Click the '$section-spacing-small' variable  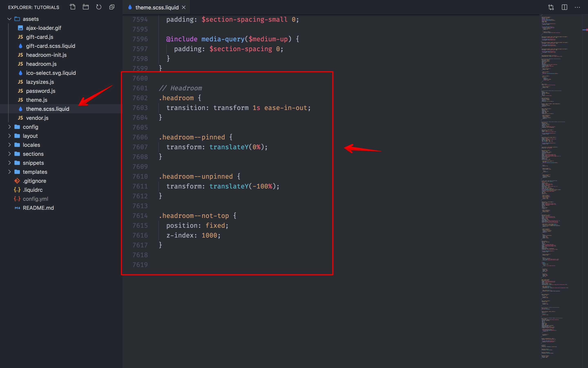pos(244,19)
